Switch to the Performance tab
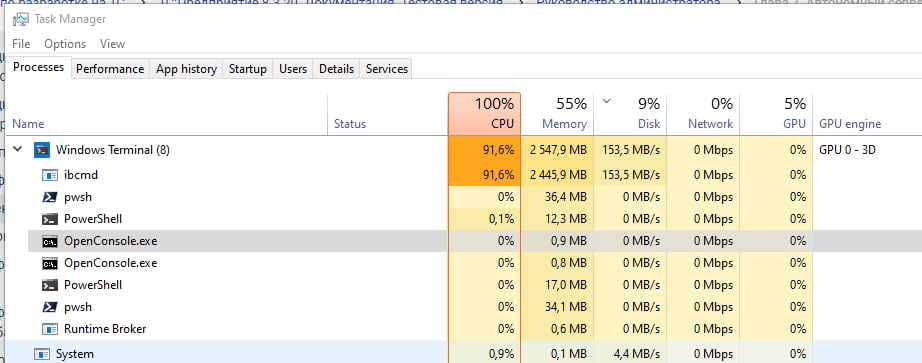 (110, 69)
